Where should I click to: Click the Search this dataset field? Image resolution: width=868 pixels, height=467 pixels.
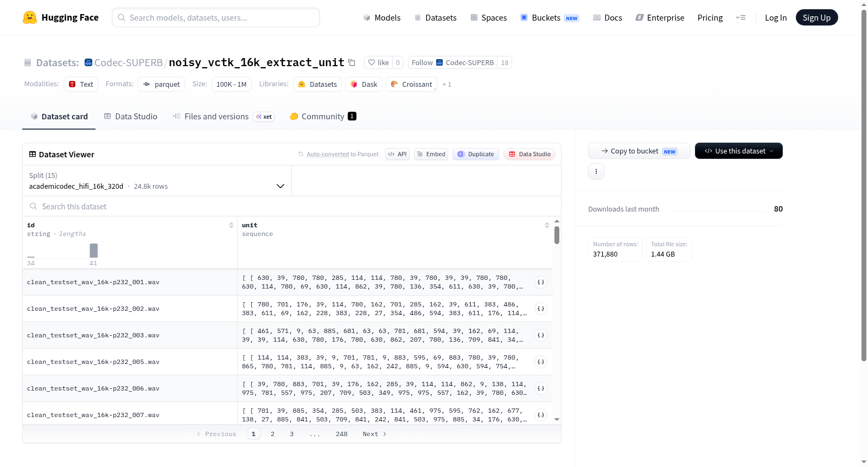[292, 207]
